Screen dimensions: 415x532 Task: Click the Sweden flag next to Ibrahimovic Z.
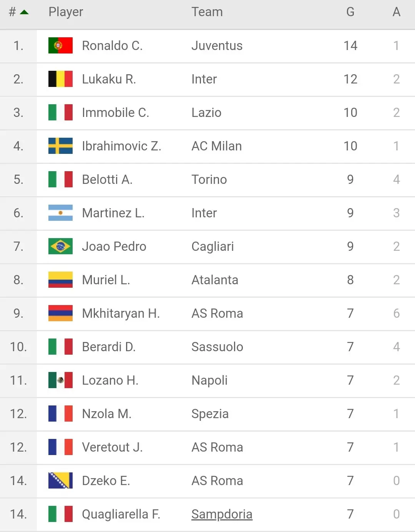click(60, 146)
